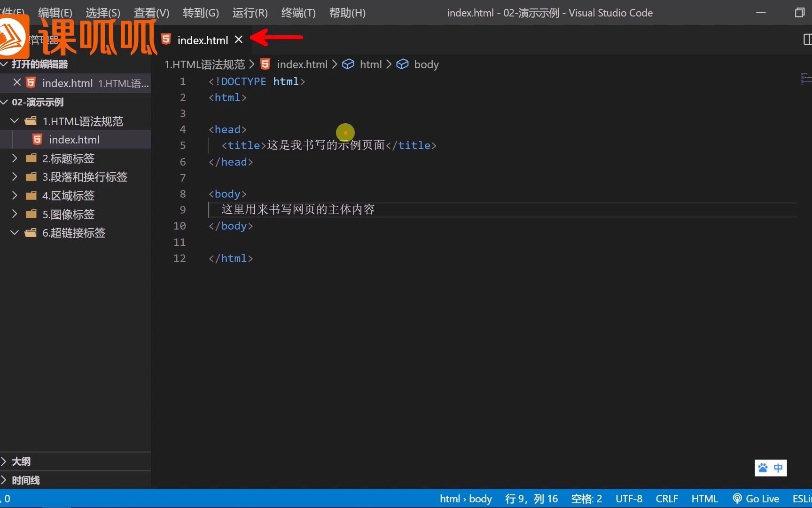Click the HTML5 file icon in breadcrumb
Image resolution: width=812 pixels, height=508 pixels.
(265, 64)
